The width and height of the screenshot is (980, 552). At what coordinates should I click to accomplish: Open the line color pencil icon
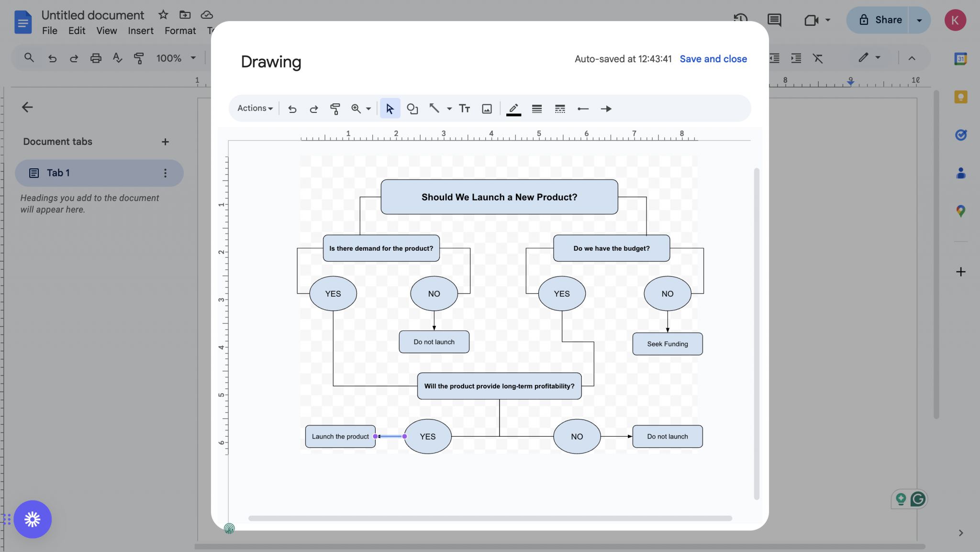[512, 109]
